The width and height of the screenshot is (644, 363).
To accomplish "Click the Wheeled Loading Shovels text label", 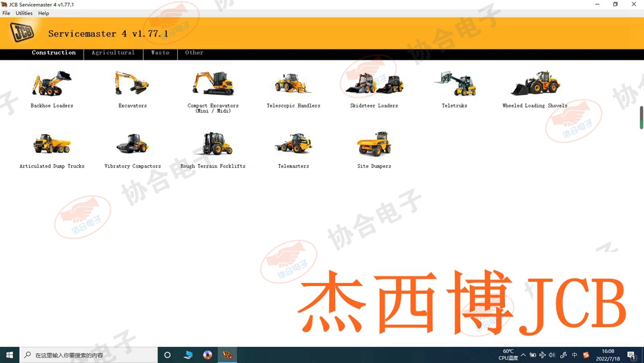I will pos(535,106).
